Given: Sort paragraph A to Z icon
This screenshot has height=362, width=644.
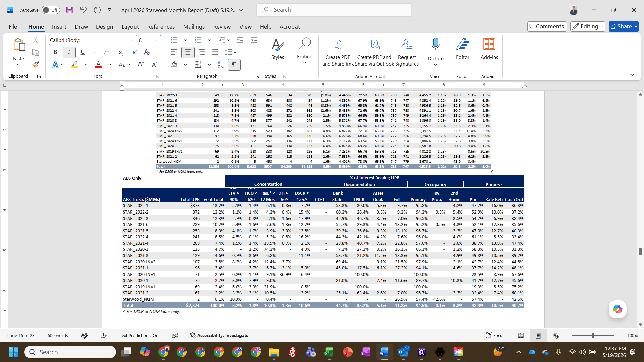Looking at the screenshot, I should 221,65.
